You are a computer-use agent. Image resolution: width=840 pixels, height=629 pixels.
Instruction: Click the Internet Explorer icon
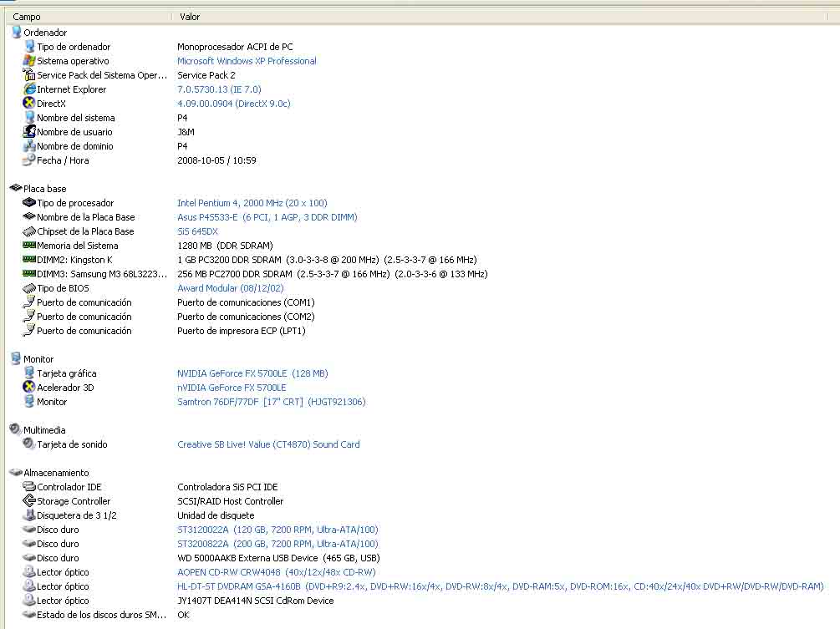pos(29,89)
